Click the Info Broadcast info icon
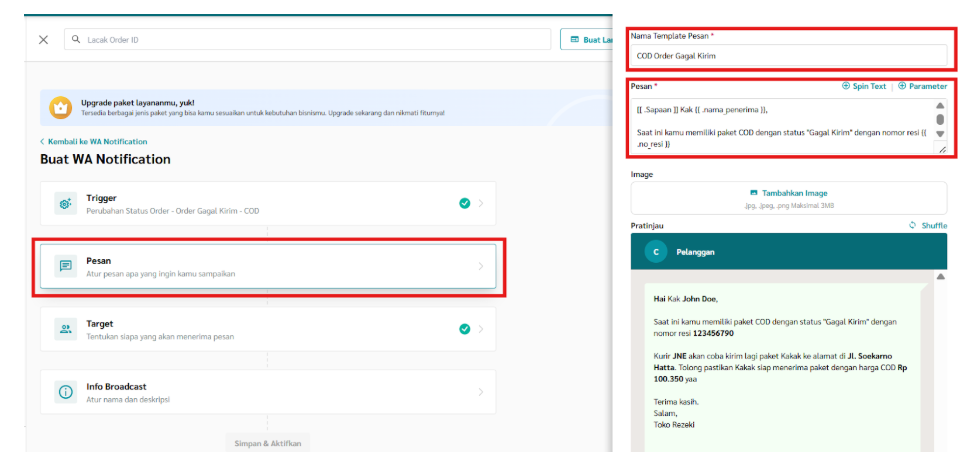The height and width of the screenshot is (465, 965). (65, 392)
